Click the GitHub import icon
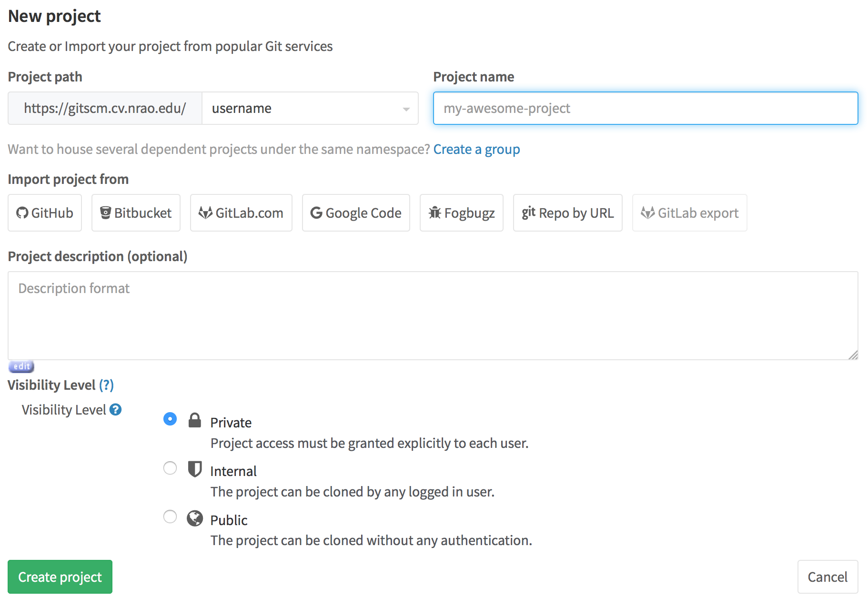868x608 pixels. click(x=22, y=213)
